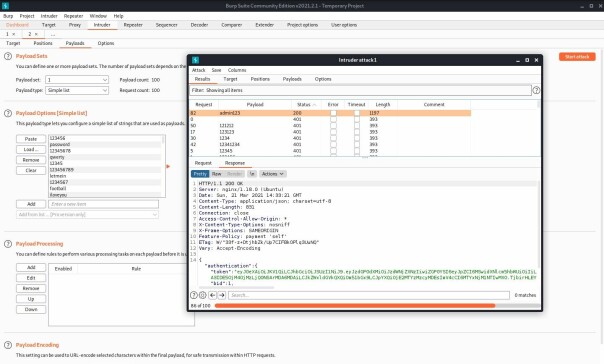604x364 pixels.
Task: Open the Attack menu in attack window
Action: 198,70
